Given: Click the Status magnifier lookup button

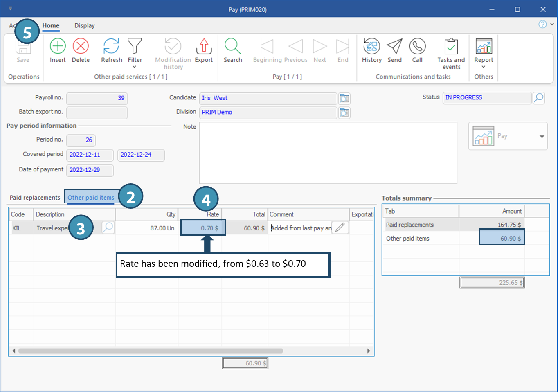Looking at the screenshot, I should (x=539, y=98).
